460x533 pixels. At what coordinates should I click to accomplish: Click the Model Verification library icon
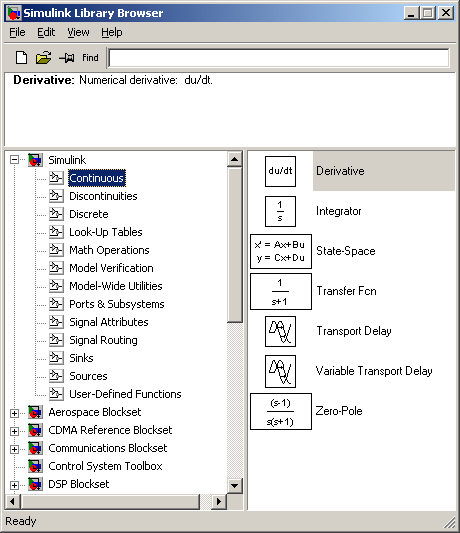pyautogui.click(x=56, y=268)
